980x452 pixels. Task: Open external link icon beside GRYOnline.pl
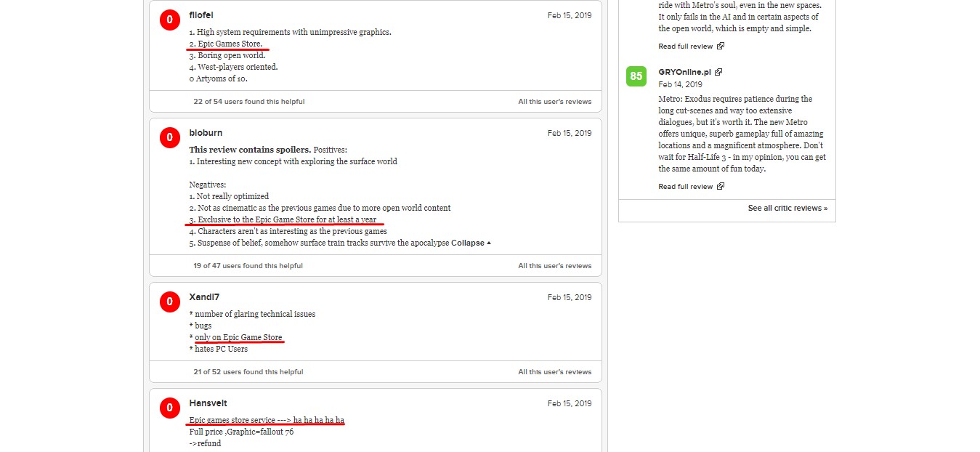[718, 73]
